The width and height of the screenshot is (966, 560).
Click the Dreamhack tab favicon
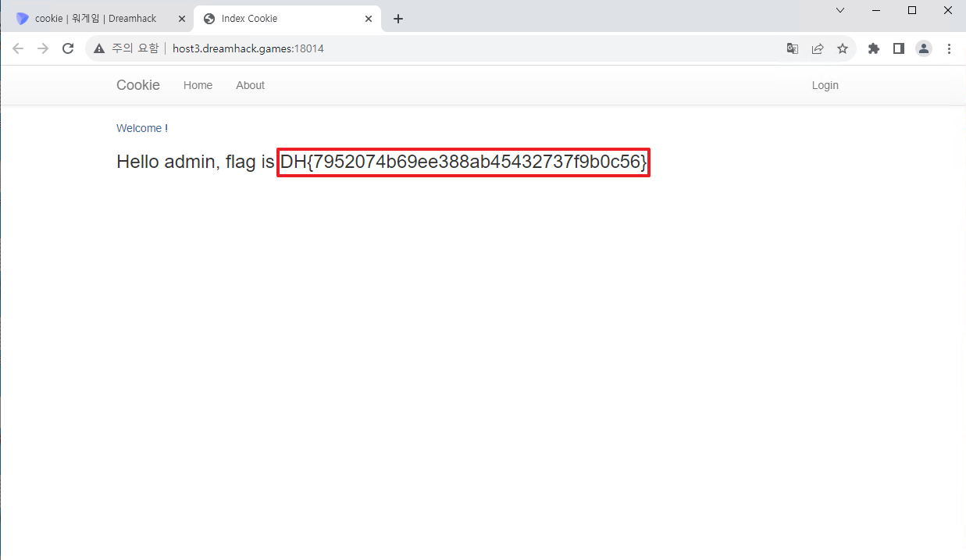tap(22, 19)
